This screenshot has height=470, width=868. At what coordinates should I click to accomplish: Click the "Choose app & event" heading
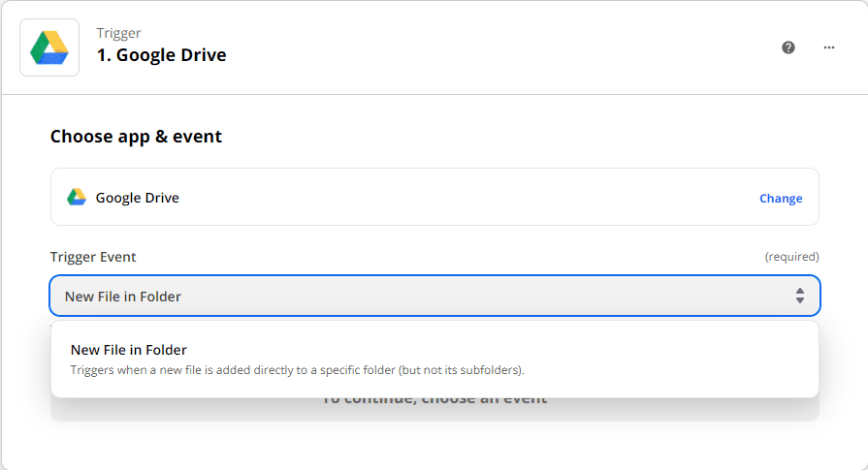(x=136, y=137)
